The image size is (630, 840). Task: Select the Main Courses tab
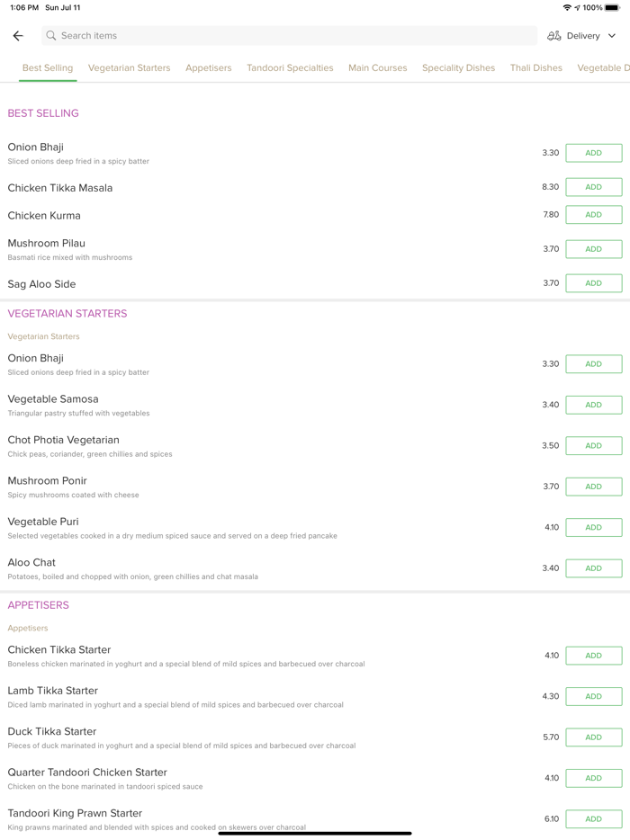tap(377, 68)
